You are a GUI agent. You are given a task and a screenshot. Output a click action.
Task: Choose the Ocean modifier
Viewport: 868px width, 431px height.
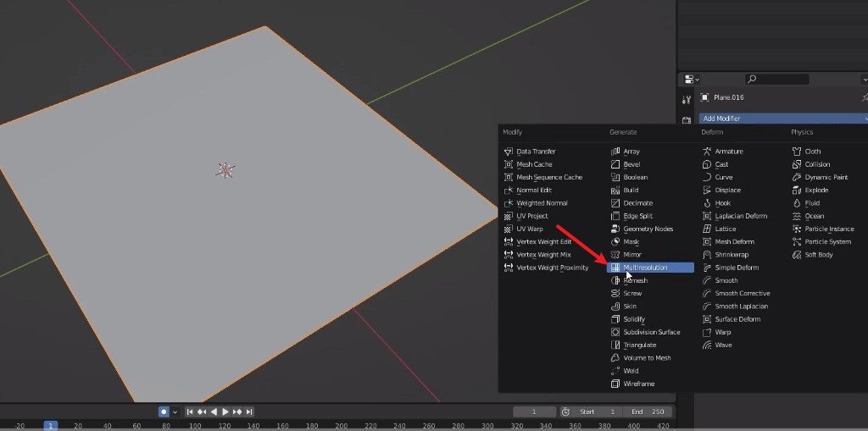click(808, 216)
